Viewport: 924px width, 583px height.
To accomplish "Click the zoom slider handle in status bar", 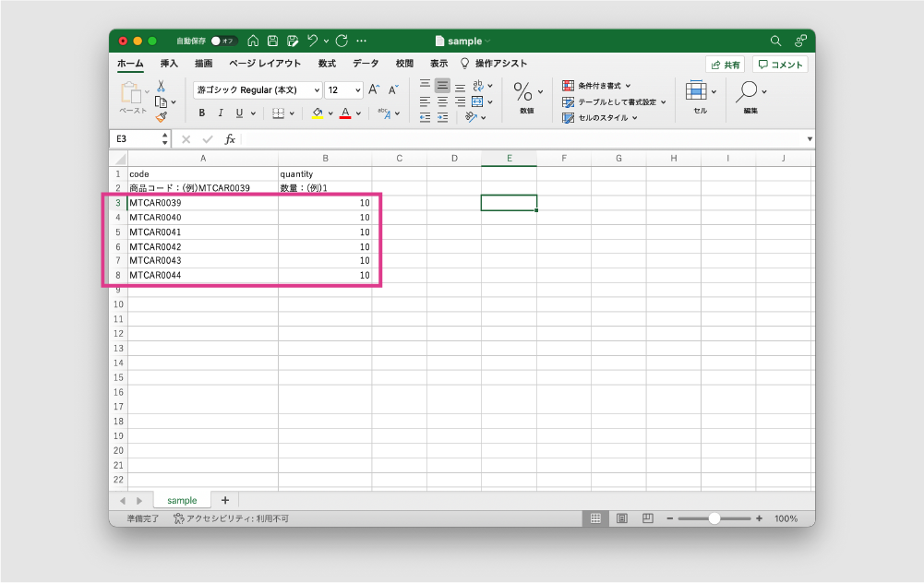I will [x=714, y=518].
